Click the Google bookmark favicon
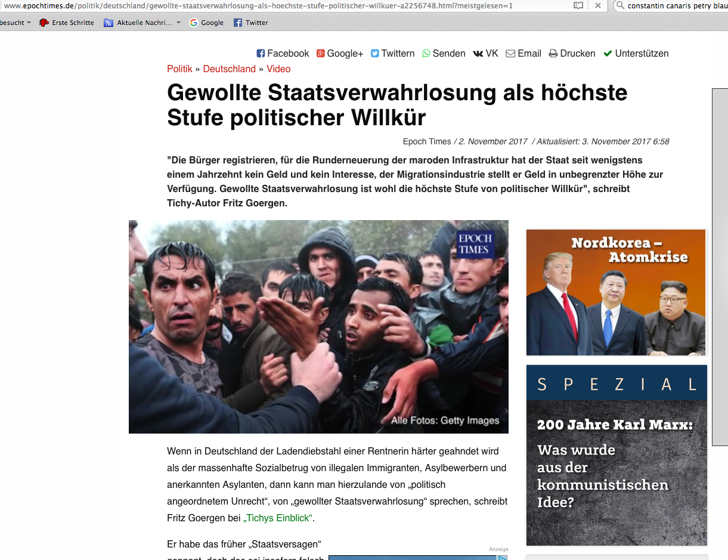This screenshot has height=560, width=728. (194, 23)
